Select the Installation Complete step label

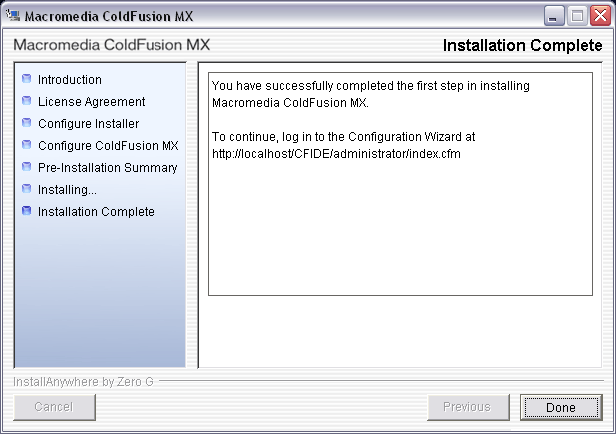click(x=96, y=212)
